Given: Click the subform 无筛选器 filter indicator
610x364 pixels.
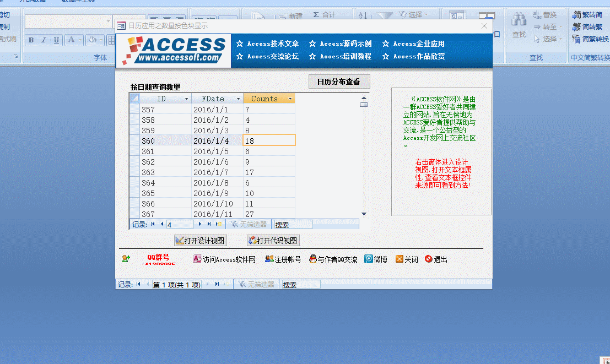Looking at the screenshot, I should [249, 224].
